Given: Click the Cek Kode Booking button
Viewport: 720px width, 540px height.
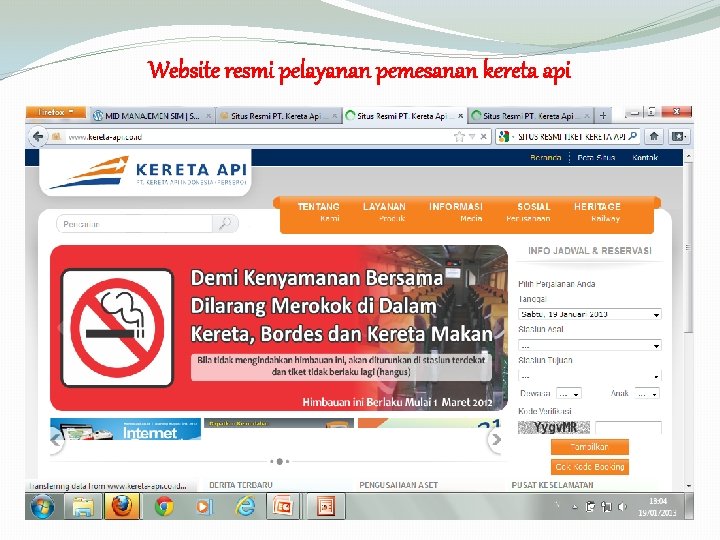Looking at the screenshot, I should pos(590,467).
